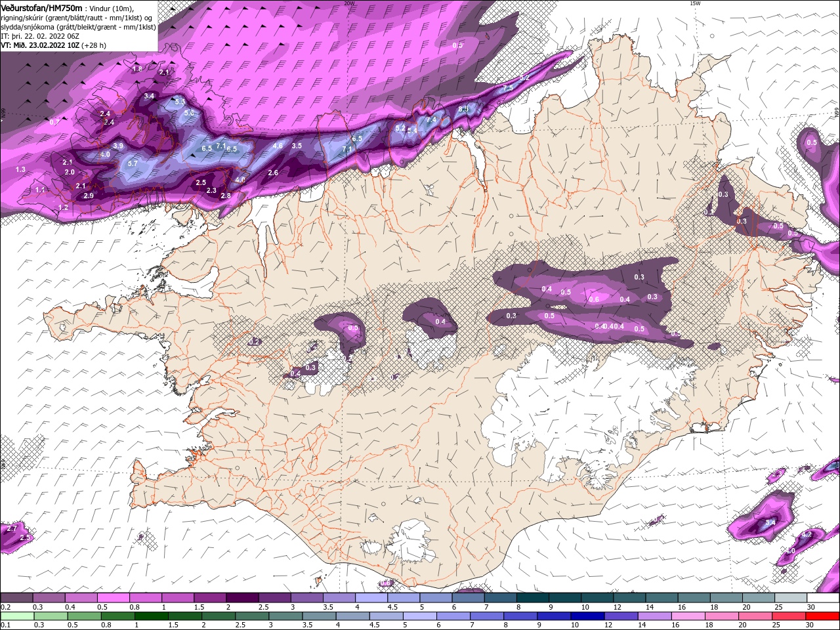The image size is (840, 630).
Task: Click the dark teal 8 swatch in top legend row
Action: coord(533,598)
